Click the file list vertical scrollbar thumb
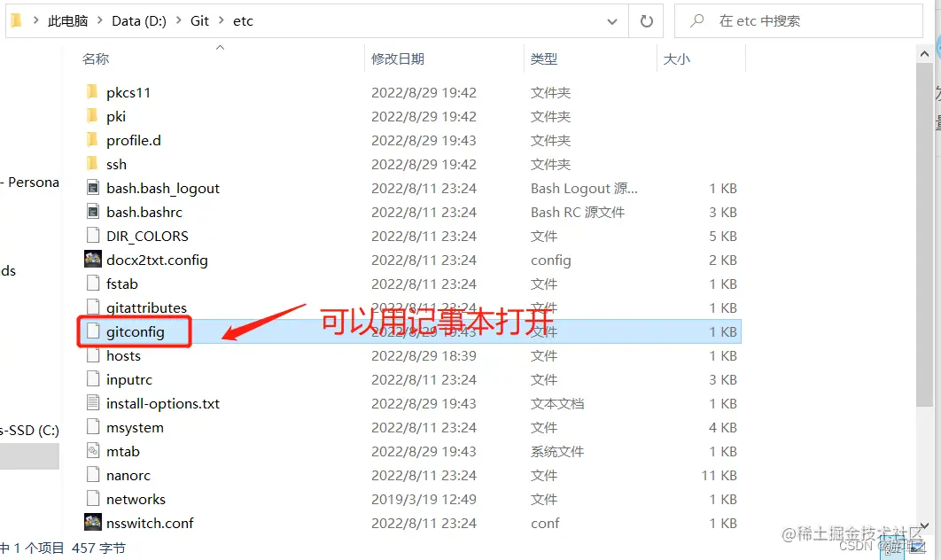The height and width of the screenshot is (560, 941). click(x=924, y=235)
